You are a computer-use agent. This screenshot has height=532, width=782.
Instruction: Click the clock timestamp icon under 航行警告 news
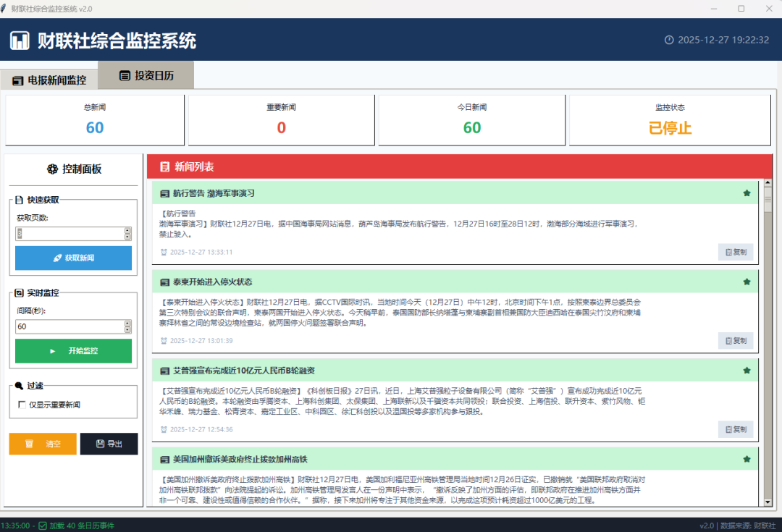pyautogui.click(x=164, y=252)
